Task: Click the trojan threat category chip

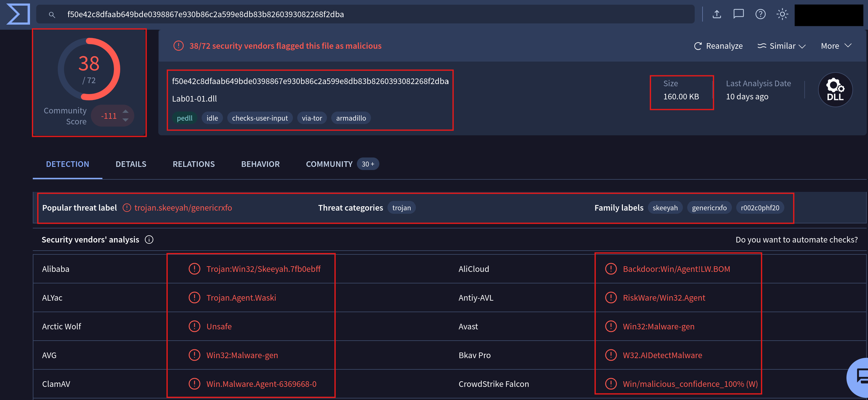Action: (402, 208)
